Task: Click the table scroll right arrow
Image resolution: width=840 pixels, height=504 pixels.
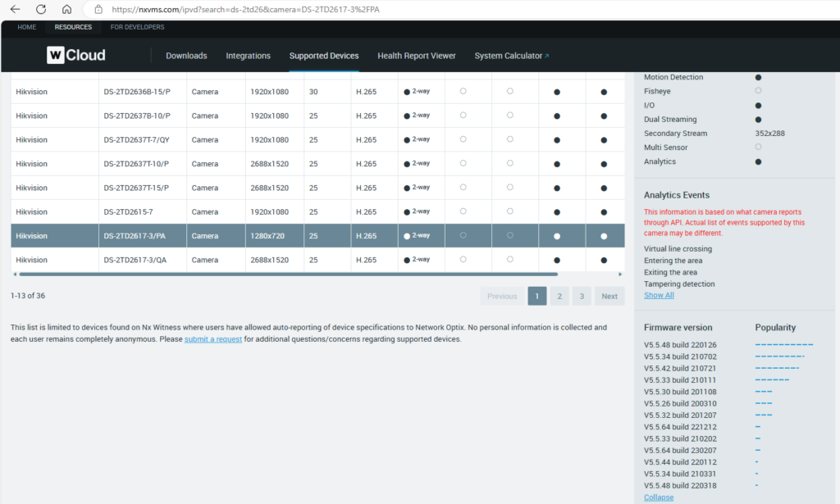Action: (x=620, y=274)
